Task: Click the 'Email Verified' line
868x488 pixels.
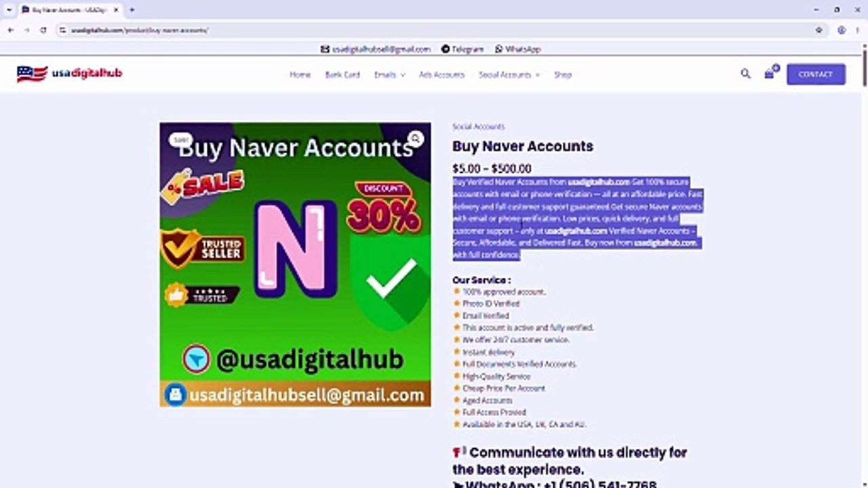Action: pos(486,316)
